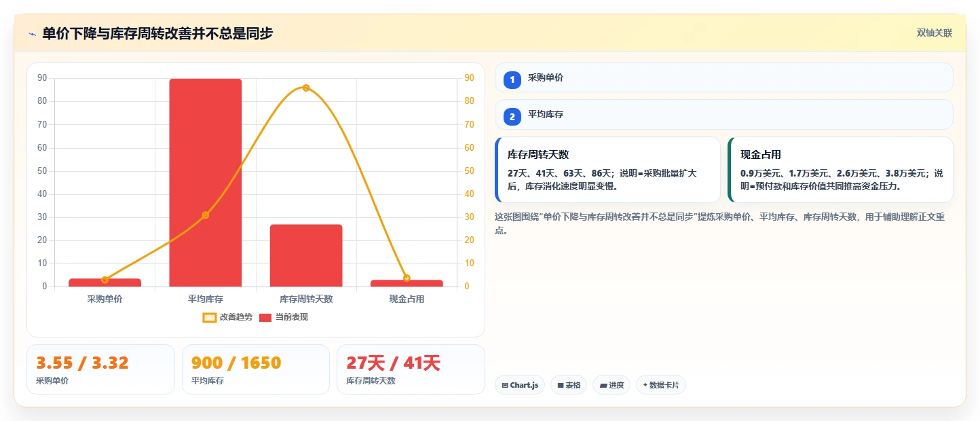Click the 27天 / 41天 metric card
This screenshot has height=421, width=980.
(411, 369)
